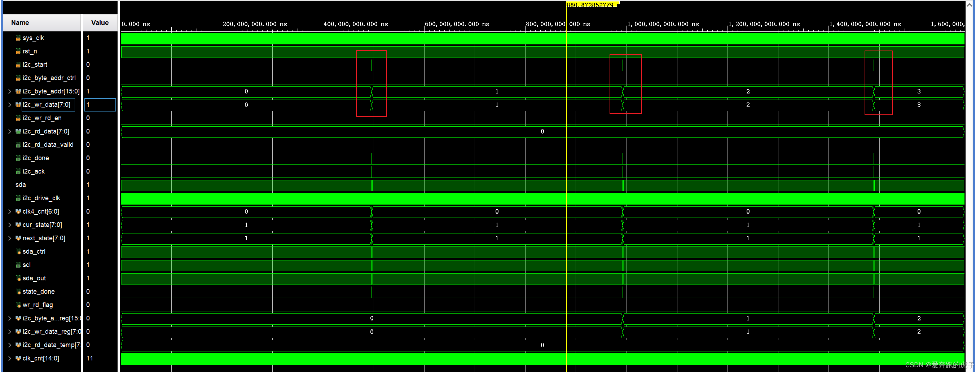980x372 pixels.
Task: Click the Name column header
Action: [x=42, y=23]
